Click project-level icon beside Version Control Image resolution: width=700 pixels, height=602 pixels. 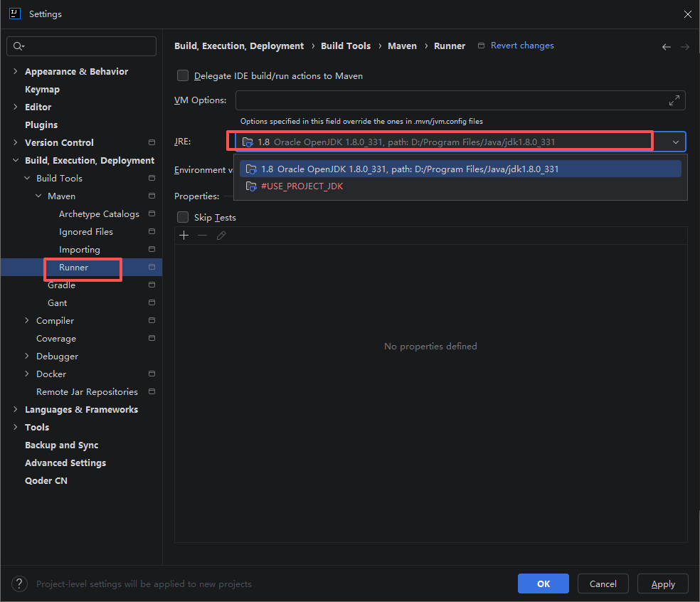click(152, 142)
